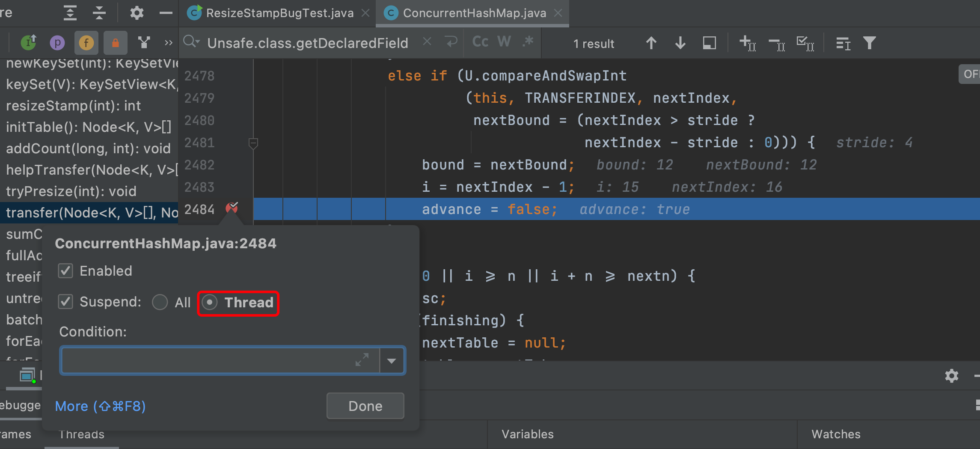Hide the structure panel with minus icon
980x449 pixels.
tap(166, 13)
